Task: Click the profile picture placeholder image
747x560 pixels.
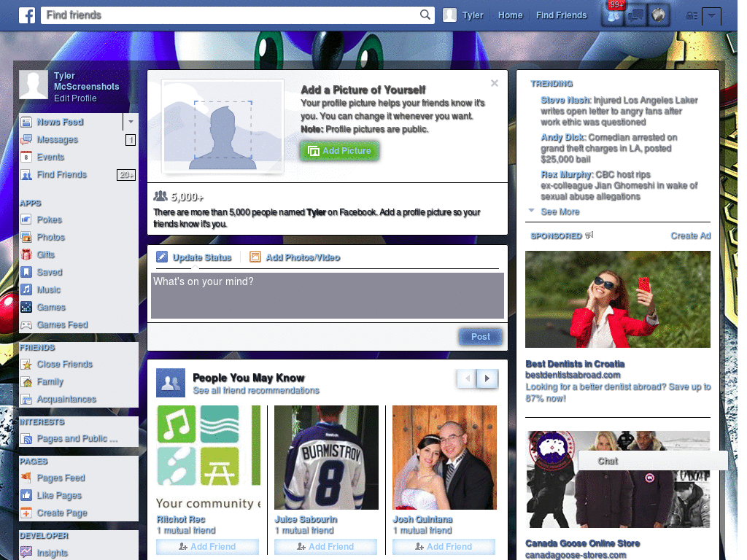Action: click(222, 125)
